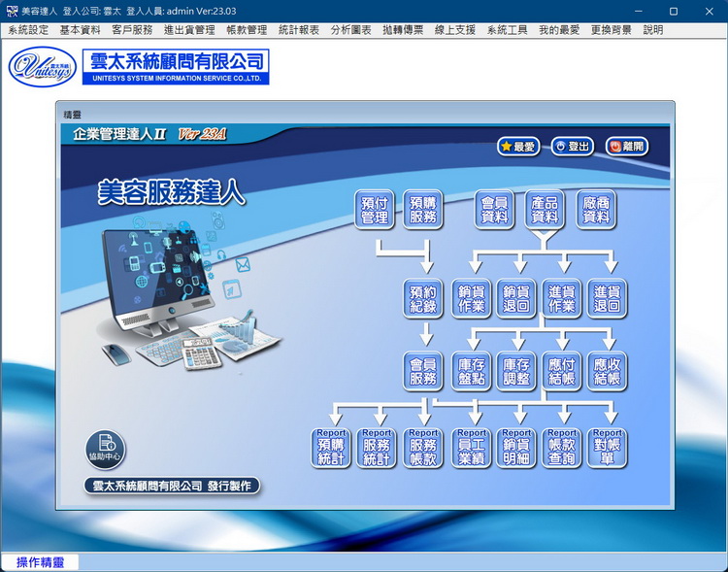Launch the 預約紀錄 icon
728x572 pixels.
(x=423, y=299)
